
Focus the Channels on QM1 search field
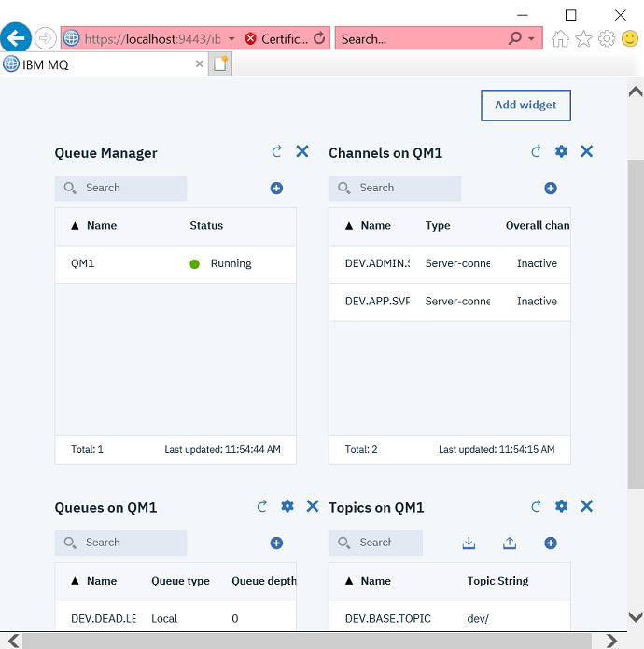coord(395,189)
